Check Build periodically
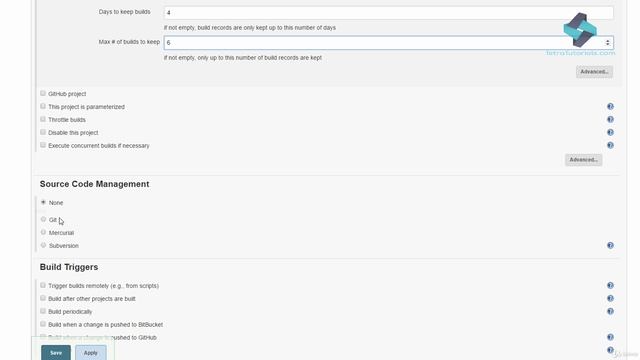The height and width of the screenshot is (360, 640). [43, 311]
